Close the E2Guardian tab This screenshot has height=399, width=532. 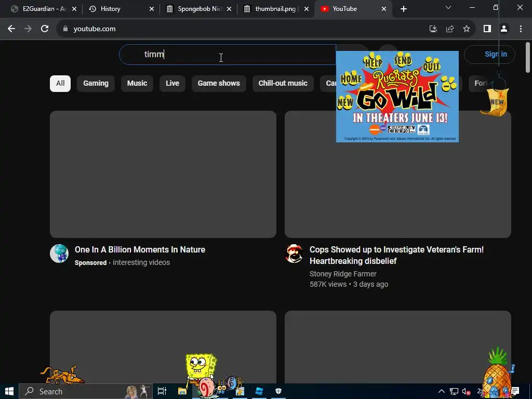pos(74,9)
